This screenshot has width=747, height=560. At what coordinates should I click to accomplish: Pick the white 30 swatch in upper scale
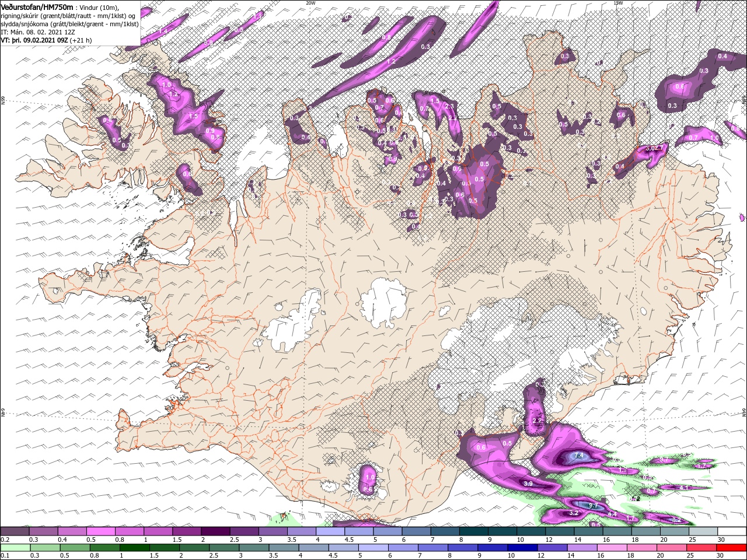732,531
